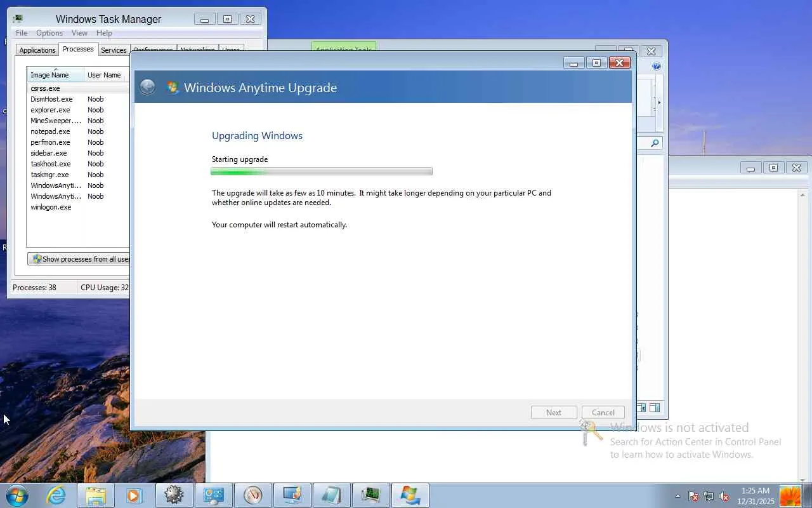Click the monitor-with-user taskbar icon
Image resolution: width=812 pixels, height=508 pixels.
tap(292, 495)
